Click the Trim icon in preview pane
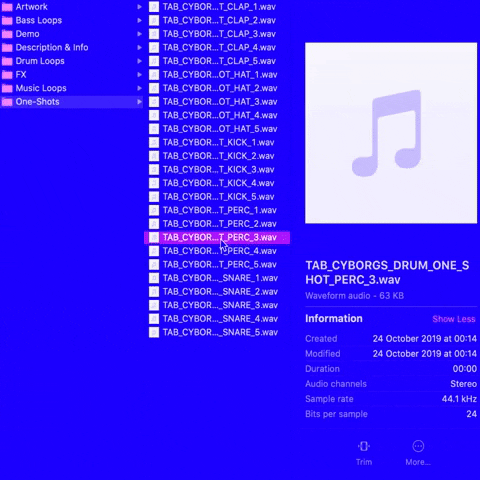 [364, 446]
